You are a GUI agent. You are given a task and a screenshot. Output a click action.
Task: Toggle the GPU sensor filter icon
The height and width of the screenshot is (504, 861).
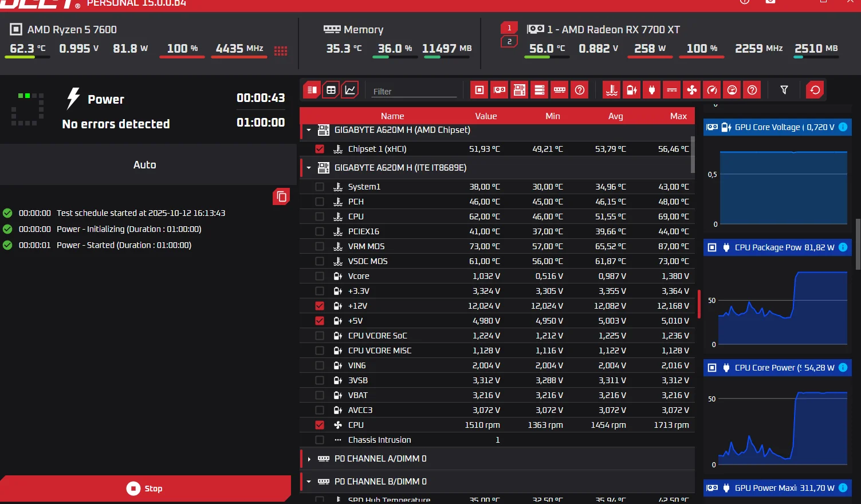pyautogui.click(x=500, y=90)
